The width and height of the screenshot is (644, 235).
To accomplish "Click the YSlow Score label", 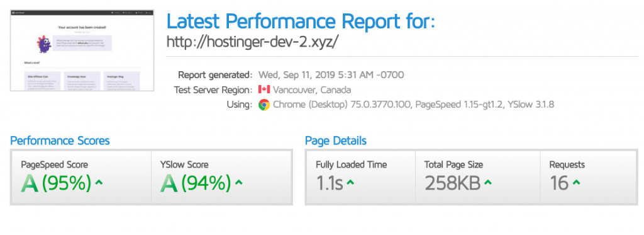I will coord(184,165).
